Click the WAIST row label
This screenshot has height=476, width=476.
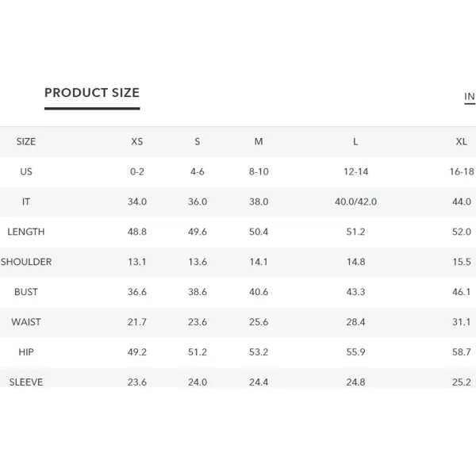(x=26, y=322)
